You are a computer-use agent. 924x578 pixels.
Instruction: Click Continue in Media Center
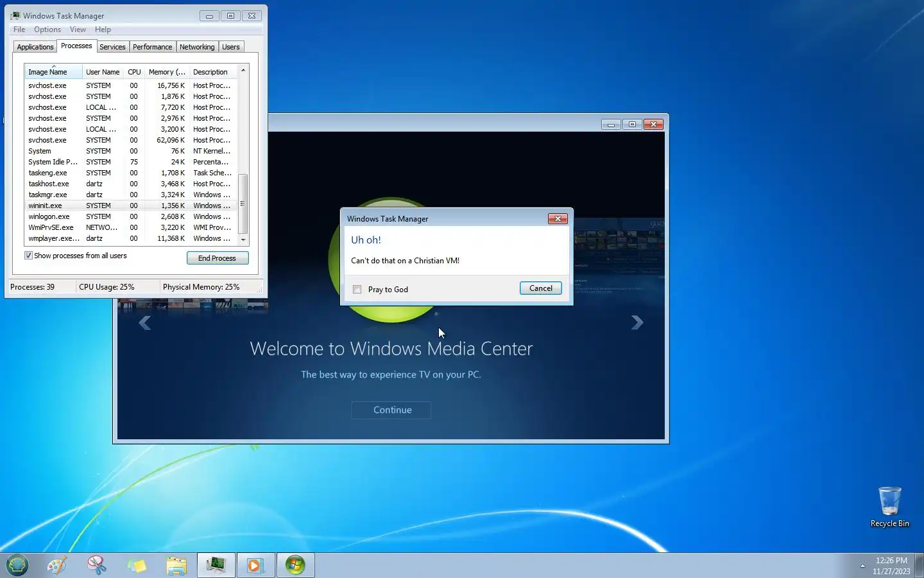[x=392, y=410]
